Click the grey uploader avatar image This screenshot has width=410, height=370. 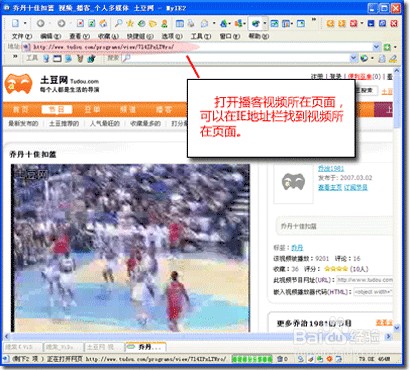293,183
